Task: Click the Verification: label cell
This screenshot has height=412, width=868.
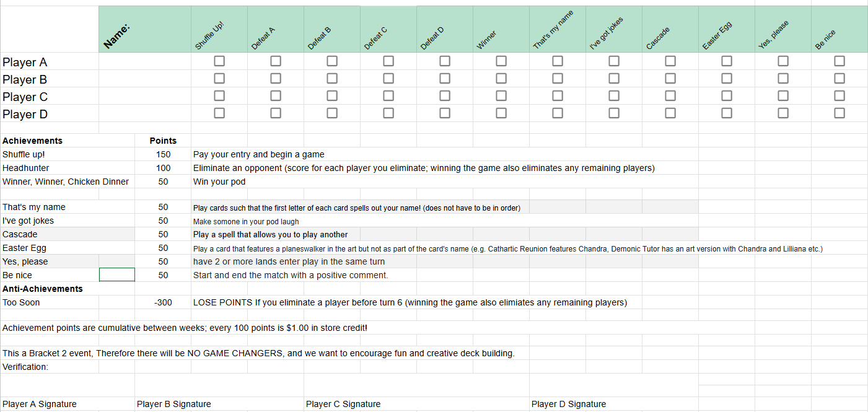Action: tap(50, 367)
